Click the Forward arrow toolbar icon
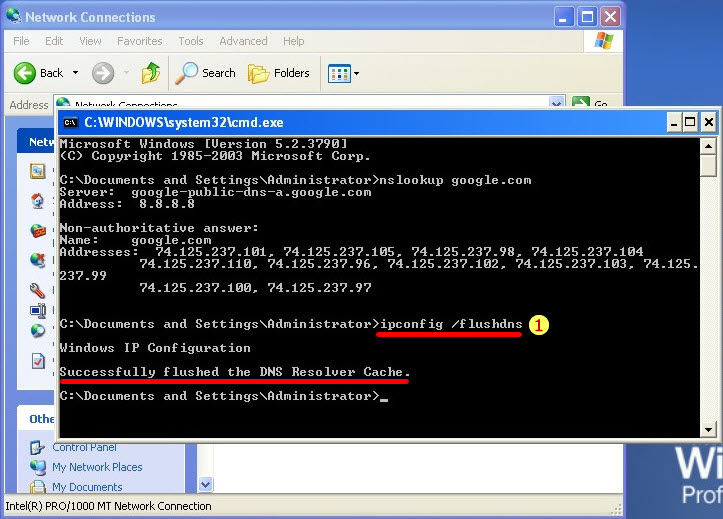Screen dimensions: 723x519 [x=102, y=73]
